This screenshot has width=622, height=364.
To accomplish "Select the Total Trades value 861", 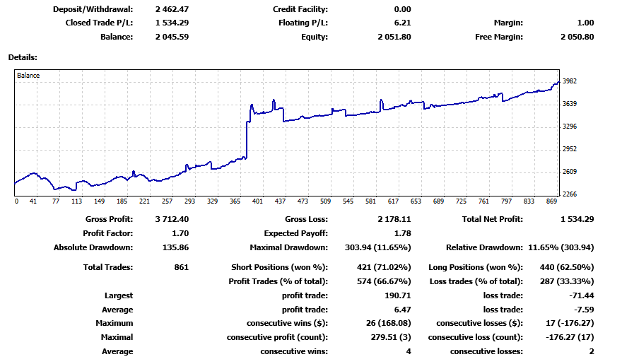I will point(181,267).
